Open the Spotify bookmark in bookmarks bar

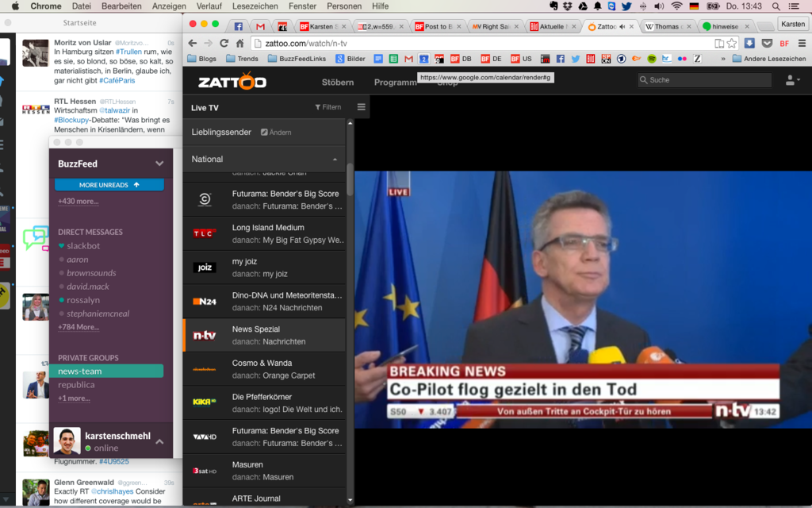tap(652, 59)
